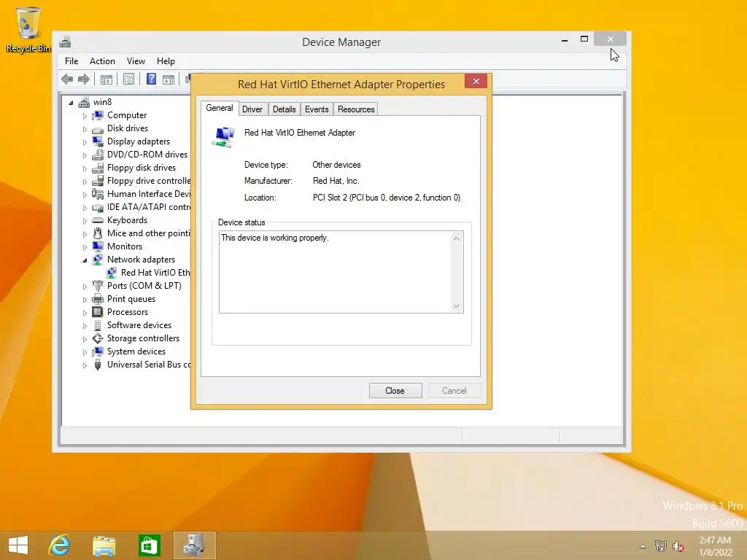Expand the IDE ATA/ATAPI controllers node
This screenshot has width=747, height=560.
pyautogui.click(x=85, y=208)
